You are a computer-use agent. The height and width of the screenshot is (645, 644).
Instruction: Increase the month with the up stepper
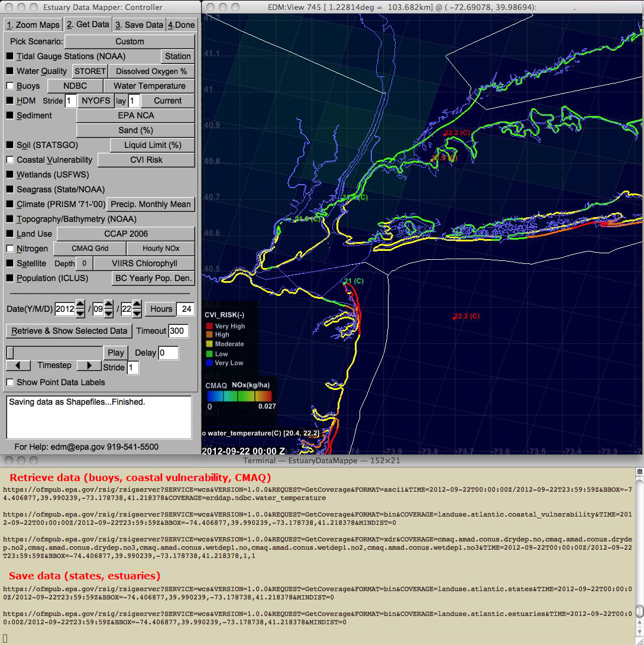[108, 304]
